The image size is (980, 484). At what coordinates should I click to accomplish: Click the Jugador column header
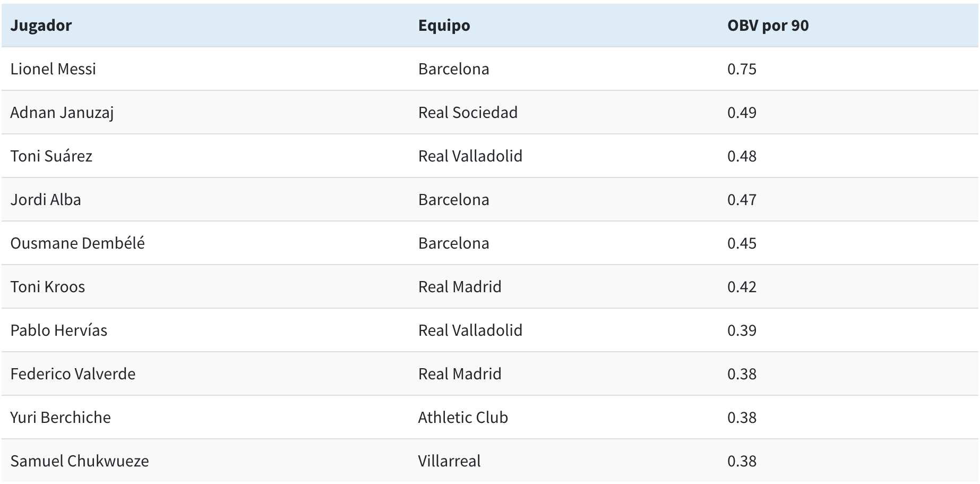pyautogui.click(x=41, y=26)
